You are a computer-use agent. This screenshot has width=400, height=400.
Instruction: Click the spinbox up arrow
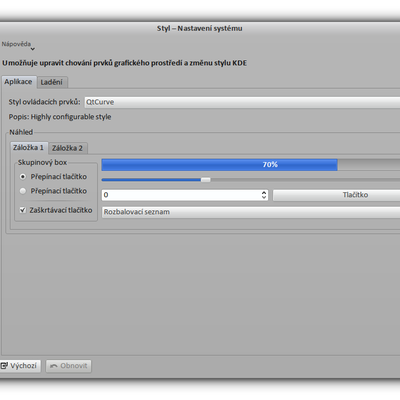[264, 192]
